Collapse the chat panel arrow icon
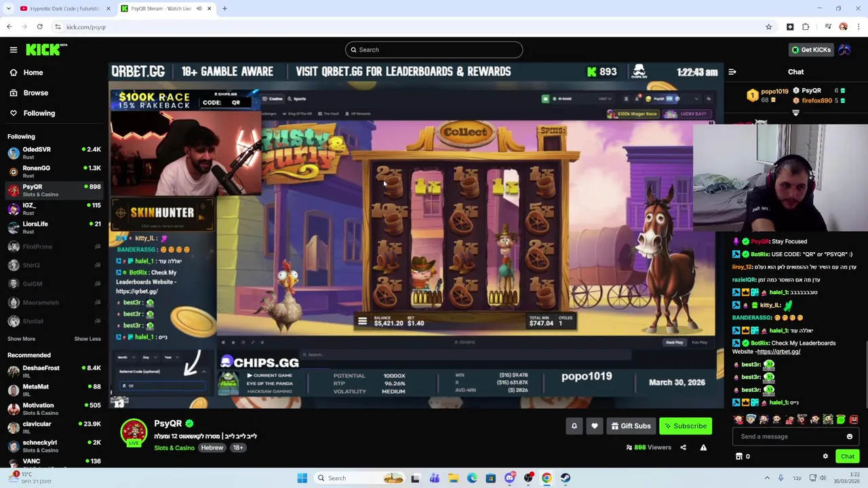Viewport: 868px width, 488px height. click(x=732, y=72)
